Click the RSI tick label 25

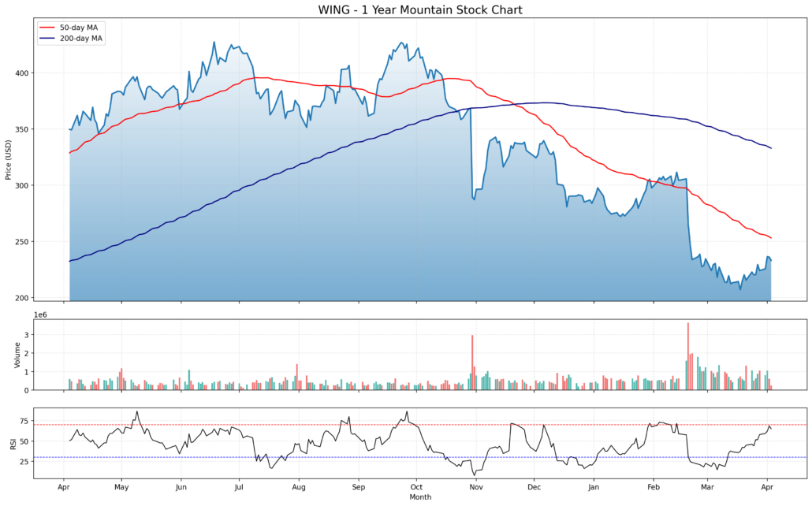tap(24, 461)
